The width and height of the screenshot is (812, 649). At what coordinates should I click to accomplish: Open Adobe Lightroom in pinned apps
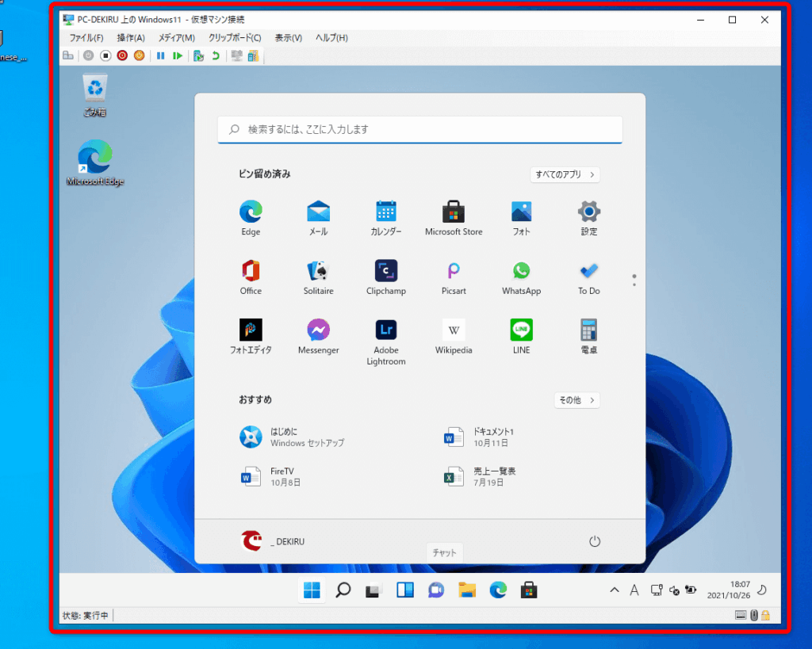(386, 330)
